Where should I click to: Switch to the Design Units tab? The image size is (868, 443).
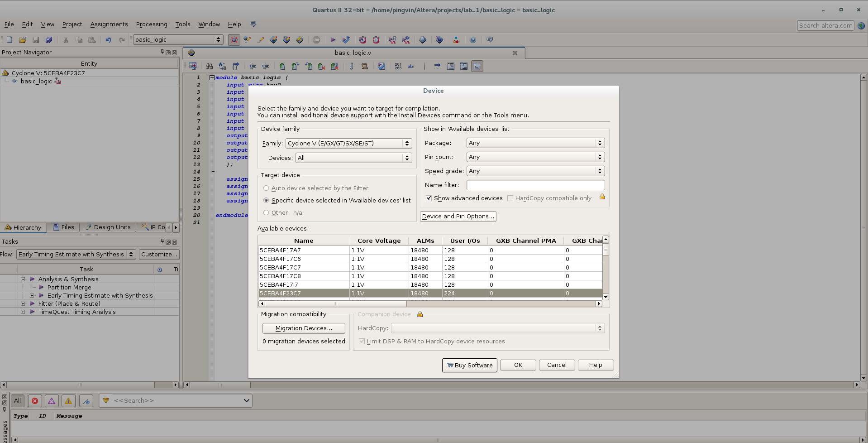tap(108, 227)
